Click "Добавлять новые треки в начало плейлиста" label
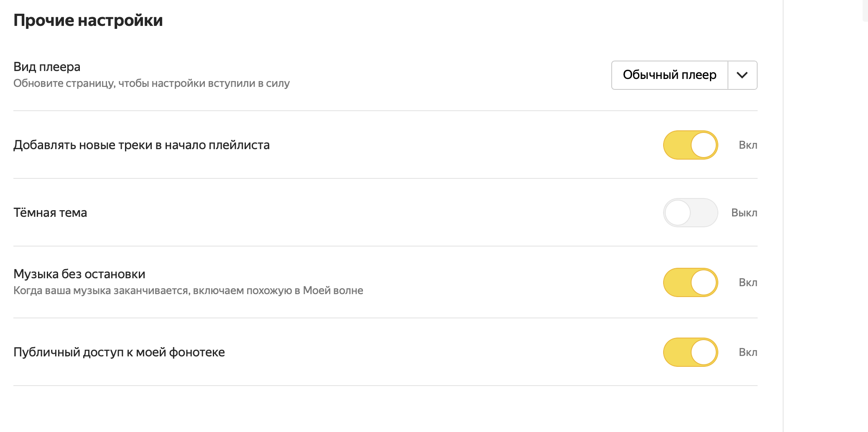This screenshot has height=432, width=868. click(x=142, y=145)
